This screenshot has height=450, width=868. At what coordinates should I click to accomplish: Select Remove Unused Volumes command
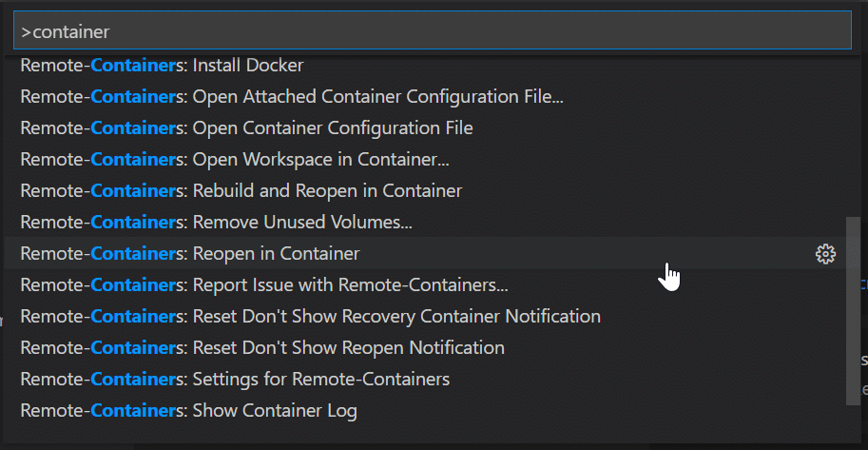click(x=425, y=223)
